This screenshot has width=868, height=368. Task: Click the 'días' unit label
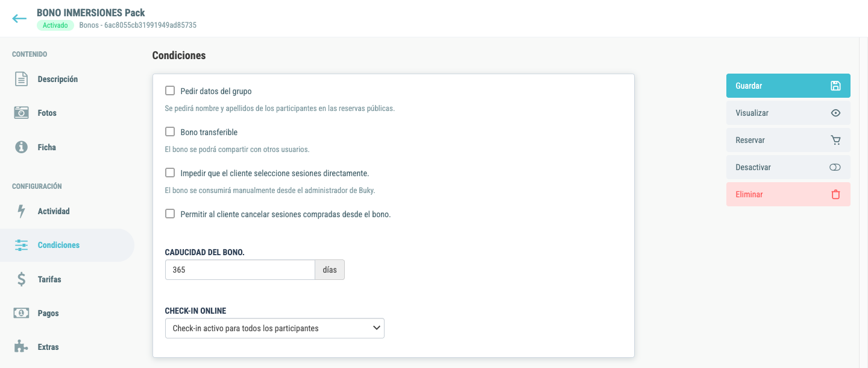pyautogui.click(x=330, y=270)
